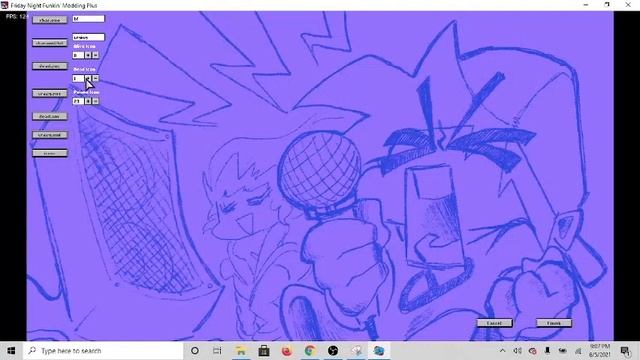Click the red tray icon next to volume

[532, 351]
